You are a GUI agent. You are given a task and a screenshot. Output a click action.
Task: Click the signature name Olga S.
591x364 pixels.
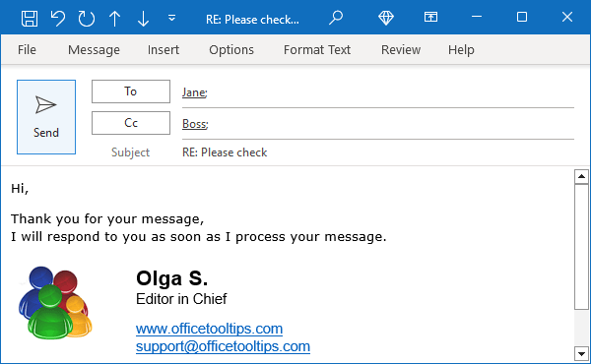pyautogui.click(x=171, y=278)
